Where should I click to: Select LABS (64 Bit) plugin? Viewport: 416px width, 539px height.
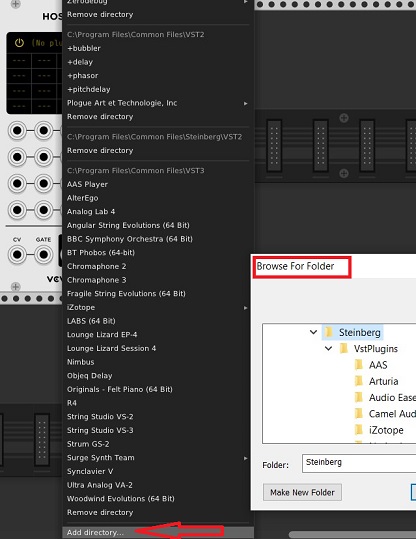(158, 321)
